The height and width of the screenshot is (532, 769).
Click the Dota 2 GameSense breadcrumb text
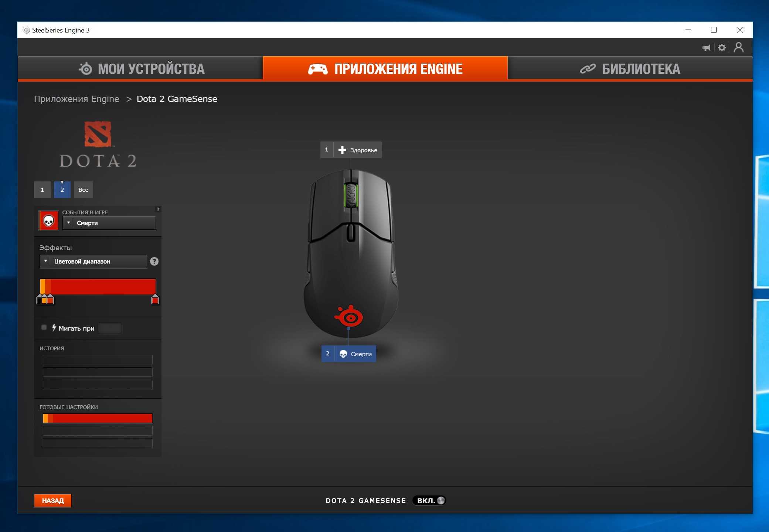click(x=177, y=99)
